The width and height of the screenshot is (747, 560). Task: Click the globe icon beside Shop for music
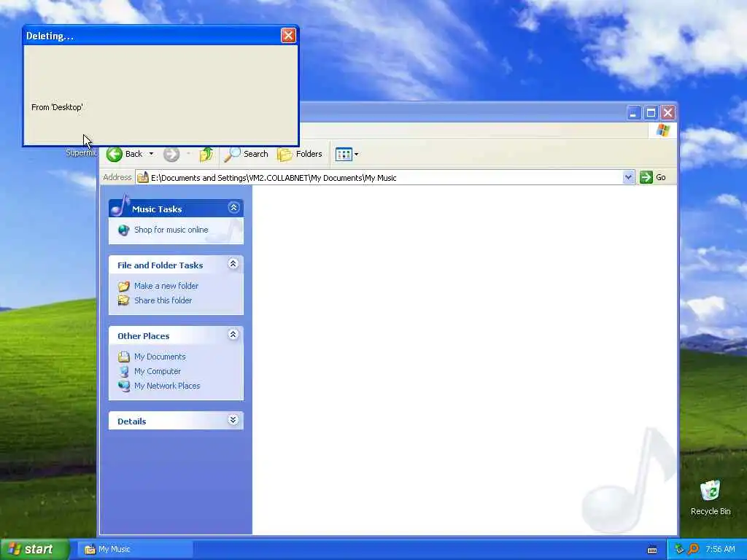click(x=124, y=230)
